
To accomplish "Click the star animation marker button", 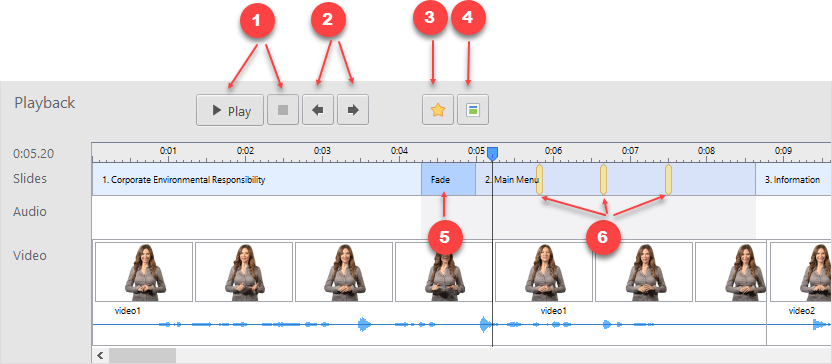I will coord(438,110).
